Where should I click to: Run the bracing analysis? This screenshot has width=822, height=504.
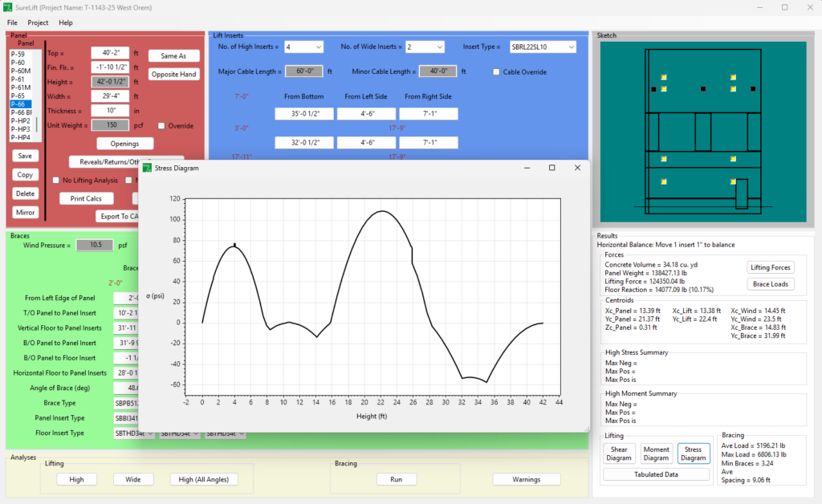tap(396, 479)
